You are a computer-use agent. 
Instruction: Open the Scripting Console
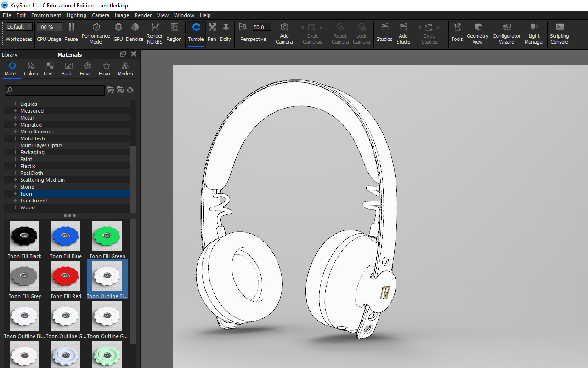pos(560,33)
